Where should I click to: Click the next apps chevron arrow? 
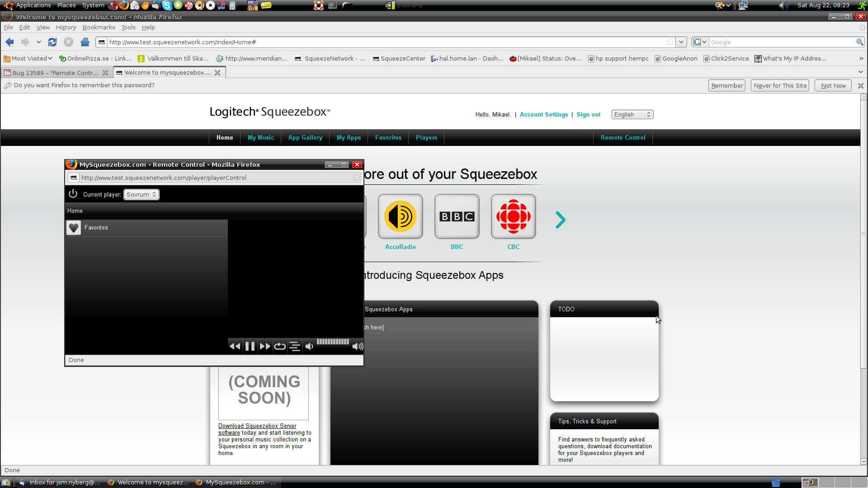tap(560, 220)
